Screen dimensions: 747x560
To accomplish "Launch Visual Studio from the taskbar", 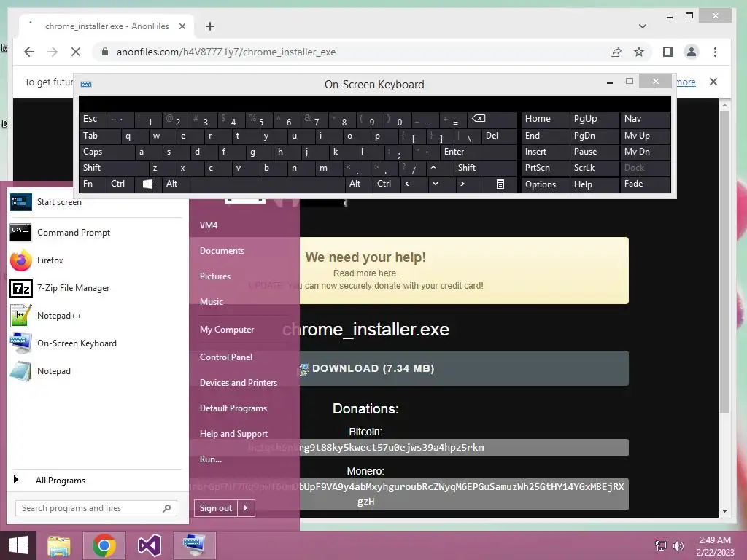I will pos(149,545).
